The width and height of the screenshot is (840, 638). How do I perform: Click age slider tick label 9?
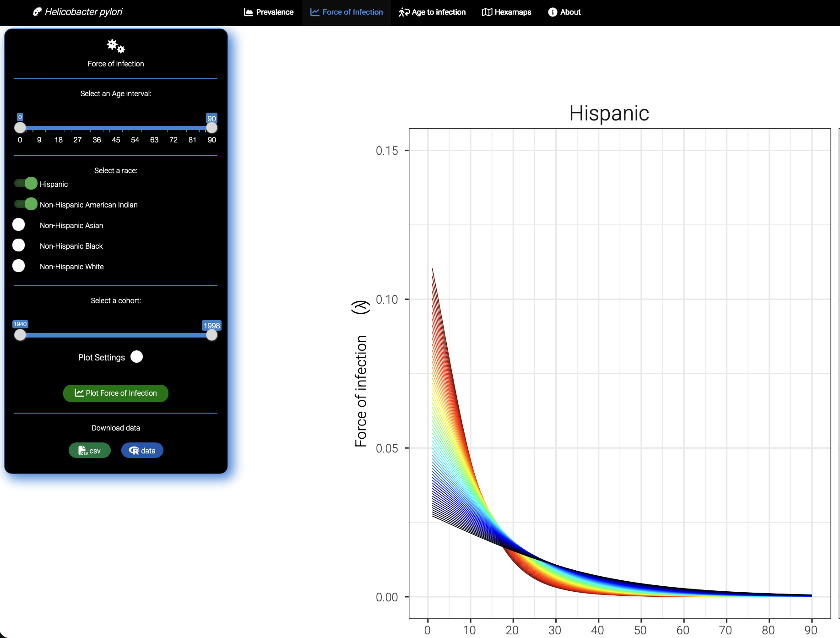click(39, 140)
